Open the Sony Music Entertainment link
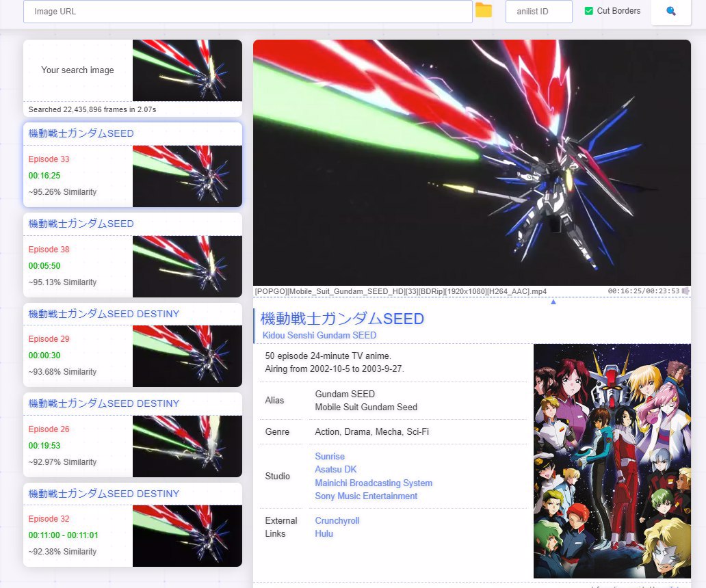 pos(366,496)
